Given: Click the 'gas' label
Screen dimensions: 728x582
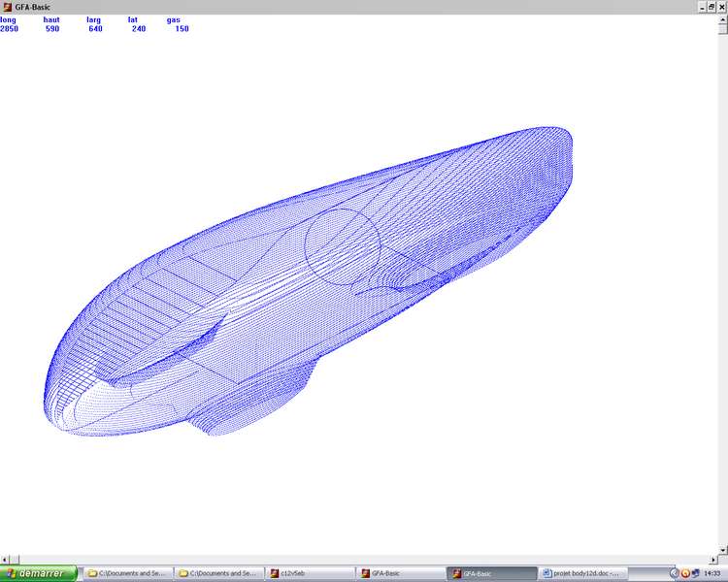Looking at the screenshot, I should (173, 20).
